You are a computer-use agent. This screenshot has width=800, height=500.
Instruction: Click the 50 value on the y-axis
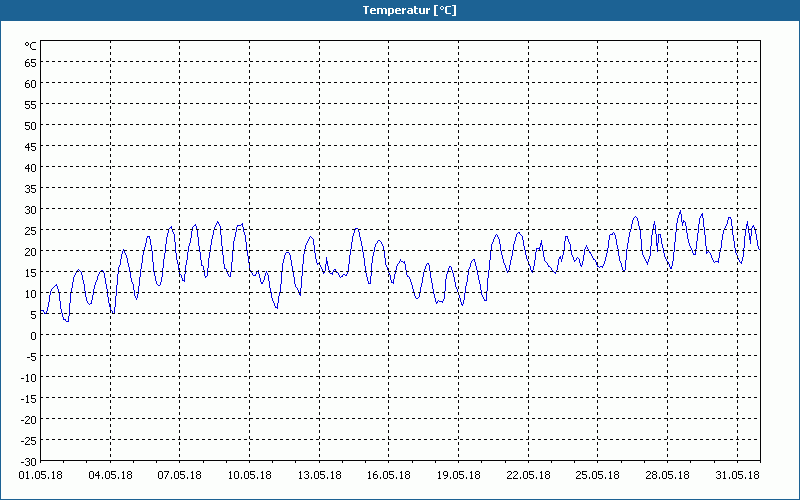click(31, 126)
